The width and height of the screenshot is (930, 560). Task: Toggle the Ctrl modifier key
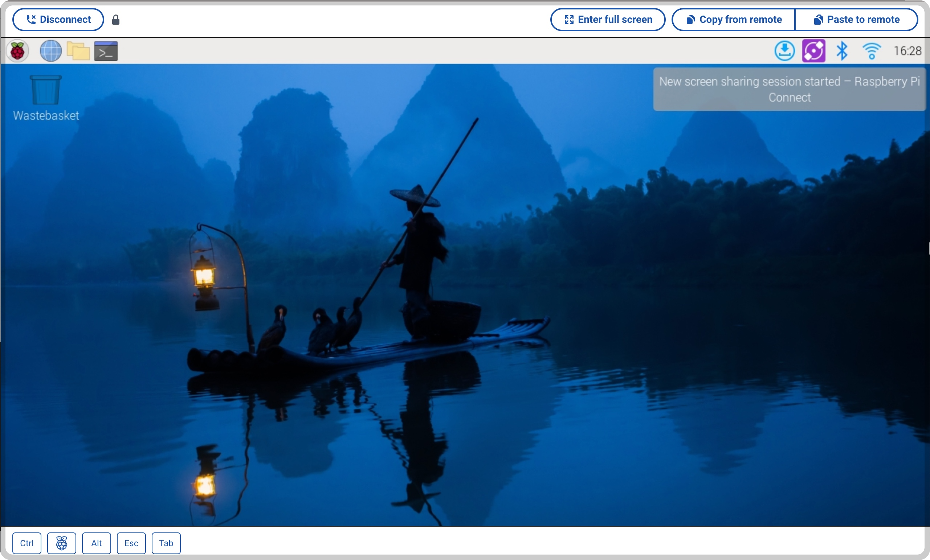coord(26,543)
